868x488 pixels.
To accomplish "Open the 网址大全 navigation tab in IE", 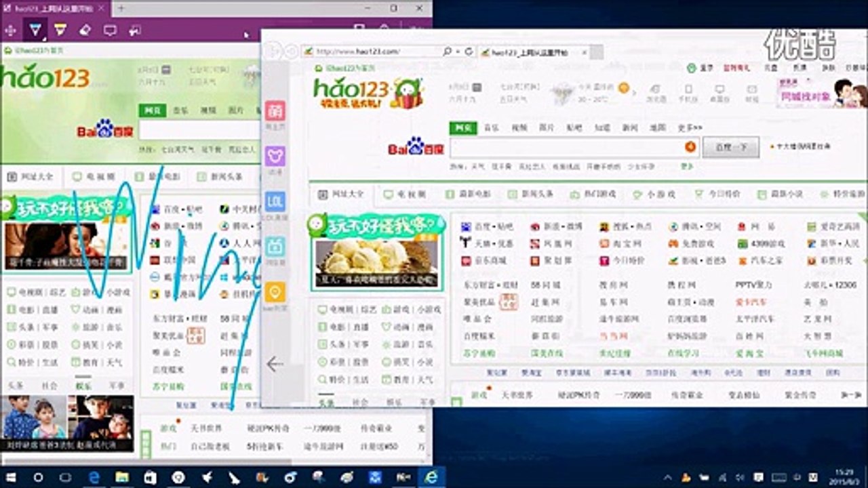I will (342, 194).
